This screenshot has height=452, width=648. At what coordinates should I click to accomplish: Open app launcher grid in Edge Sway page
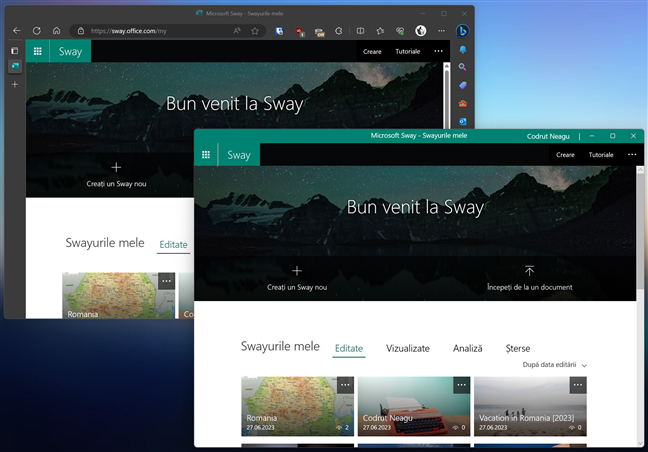(38, 51)
